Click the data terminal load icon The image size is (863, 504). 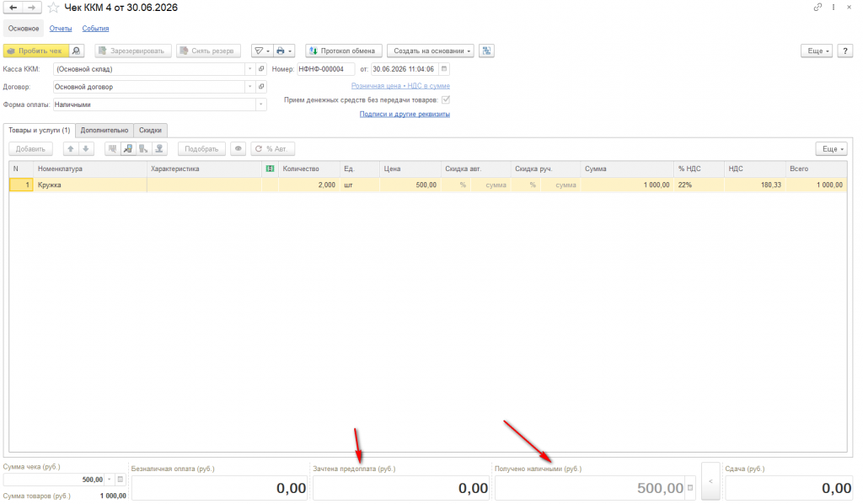pyautogui.click(x=128, y=148)
